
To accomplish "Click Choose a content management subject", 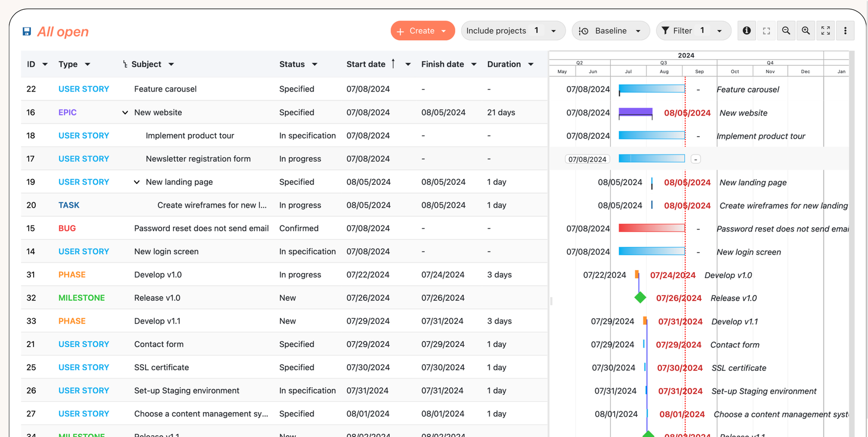I will point(201,414).
